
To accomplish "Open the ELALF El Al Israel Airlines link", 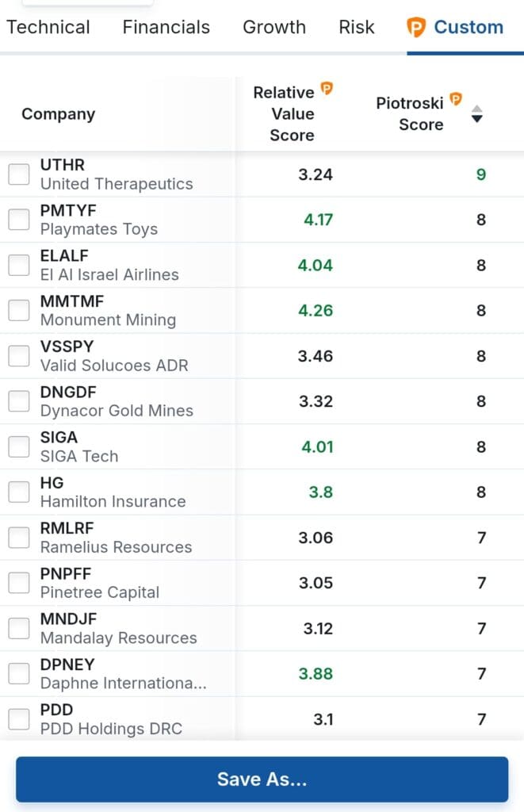I will [x=109, y=266].
